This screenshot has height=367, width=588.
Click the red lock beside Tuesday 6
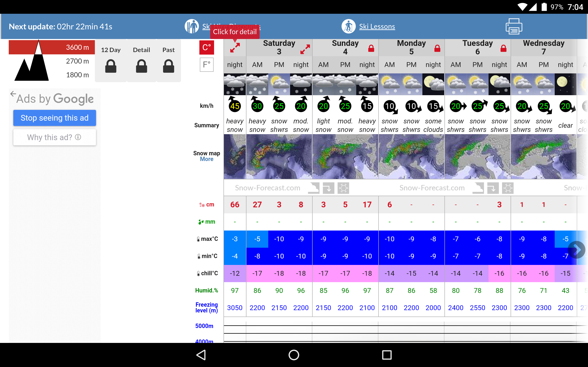[503, 48]
